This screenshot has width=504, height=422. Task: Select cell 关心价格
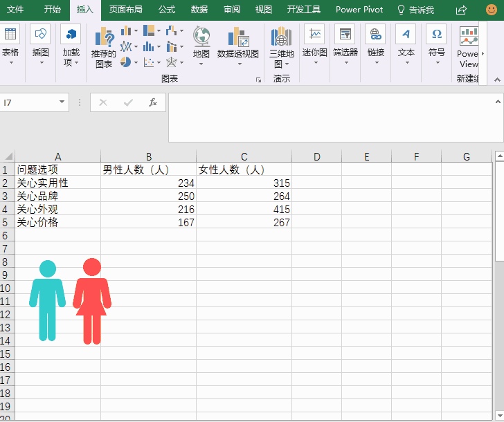[x=58, y=222]
